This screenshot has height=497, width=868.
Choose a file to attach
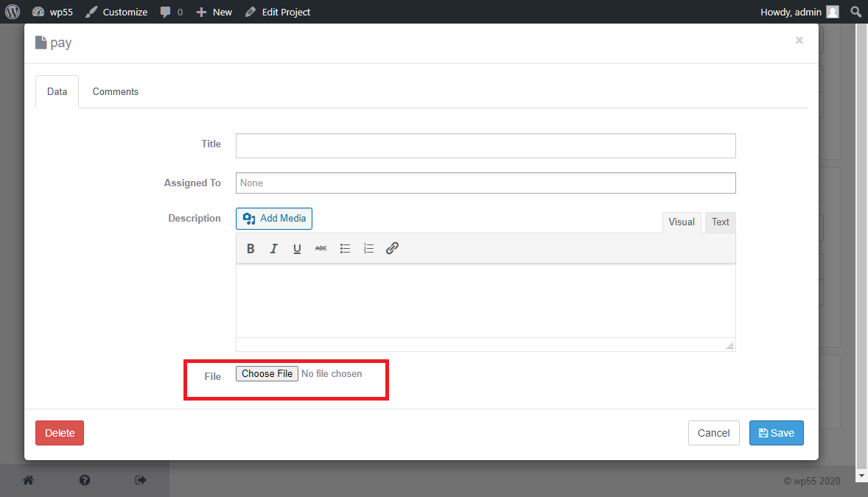(x=267, y=373)
